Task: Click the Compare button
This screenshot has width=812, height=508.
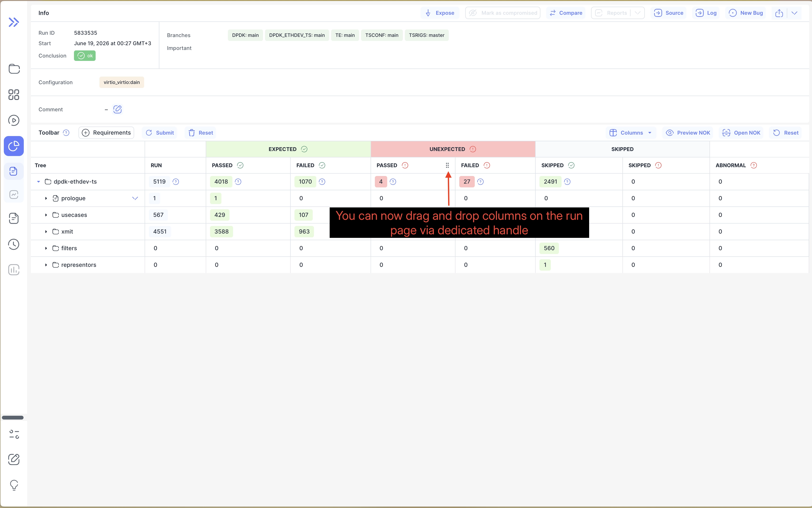Action: click(566, 13)
